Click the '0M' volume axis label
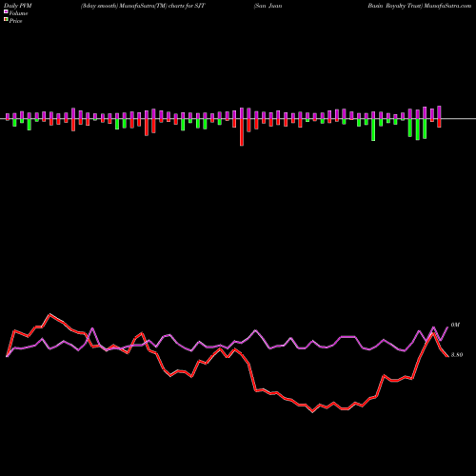 pyautogui.click(x=455, y=325)
